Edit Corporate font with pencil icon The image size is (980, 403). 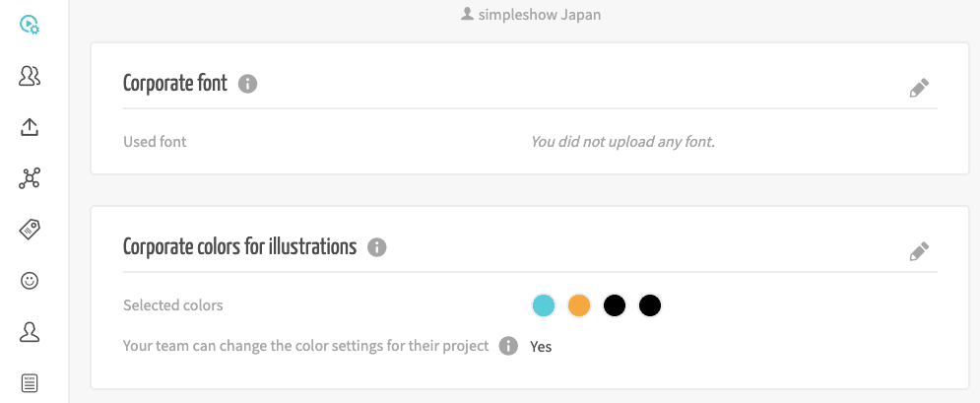[919, 88]
